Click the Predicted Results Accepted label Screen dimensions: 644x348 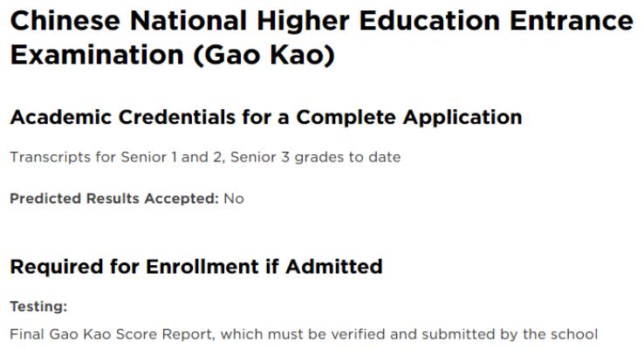pos(114,199)
